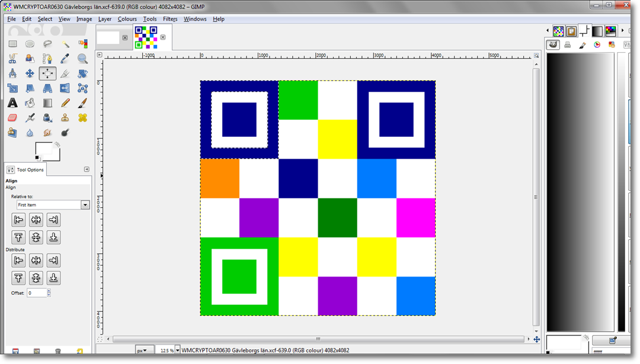This screenshot has height=364, width=640.
Task: Select the GIMP colour selector tab
Action: tap(553, 45)
